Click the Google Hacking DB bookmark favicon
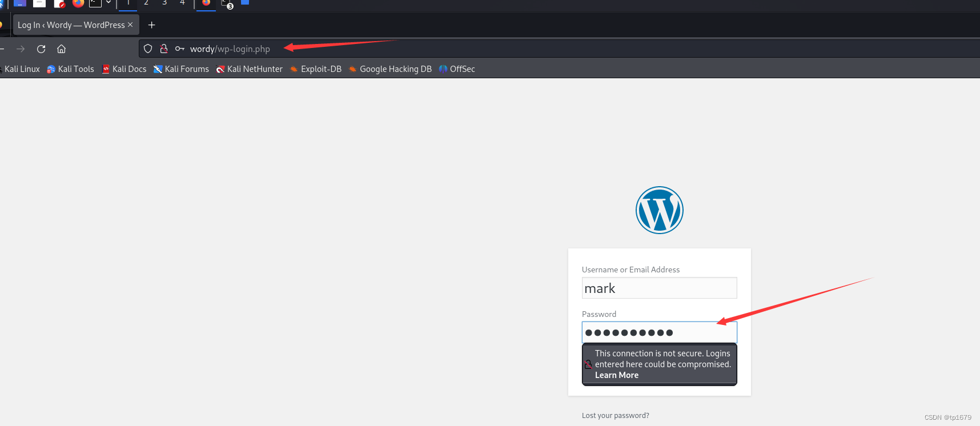 353,69
